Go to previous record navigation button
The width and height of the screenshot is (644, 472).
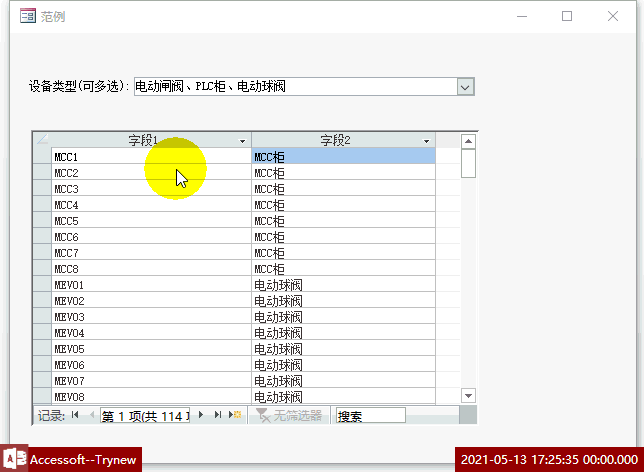(92, 415)
